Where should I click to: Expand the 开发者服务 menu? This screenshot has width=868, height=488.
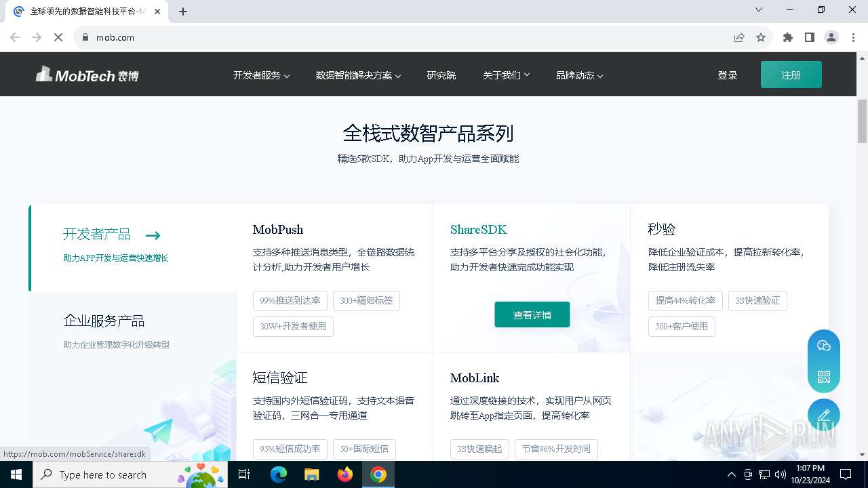(261, 75)
